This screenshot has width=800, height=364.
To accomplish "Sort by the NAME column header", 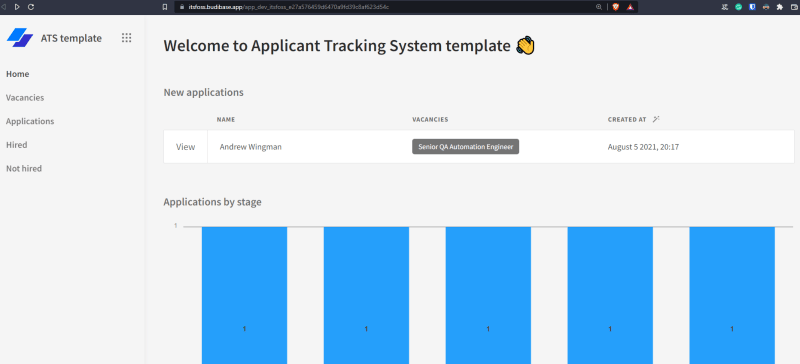I will click(226, 119).
